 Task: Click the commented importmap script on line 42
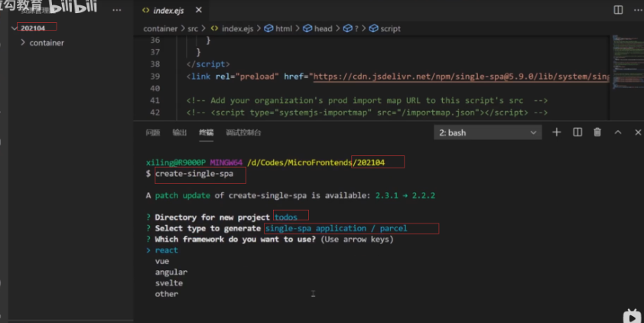[x=367, y=113]
